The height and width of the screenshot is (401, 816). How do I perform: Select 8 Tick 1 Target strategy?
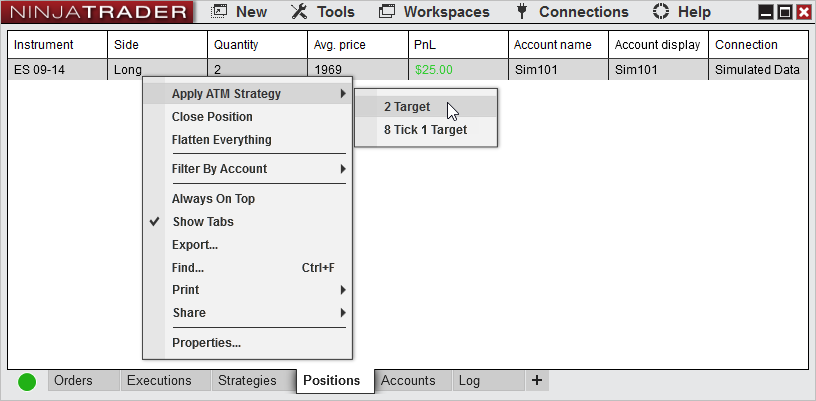[425, 130]
